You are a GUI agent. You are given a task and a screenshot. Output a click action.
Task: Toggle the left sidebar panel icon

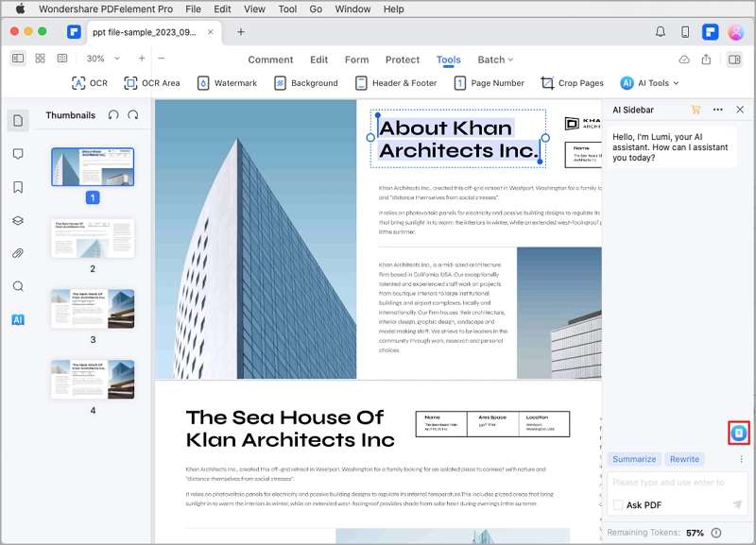18,59
